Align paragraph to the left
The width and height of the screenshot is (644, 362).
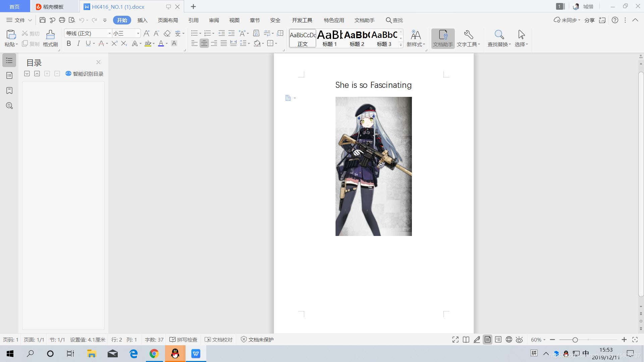tap(195, 43)
